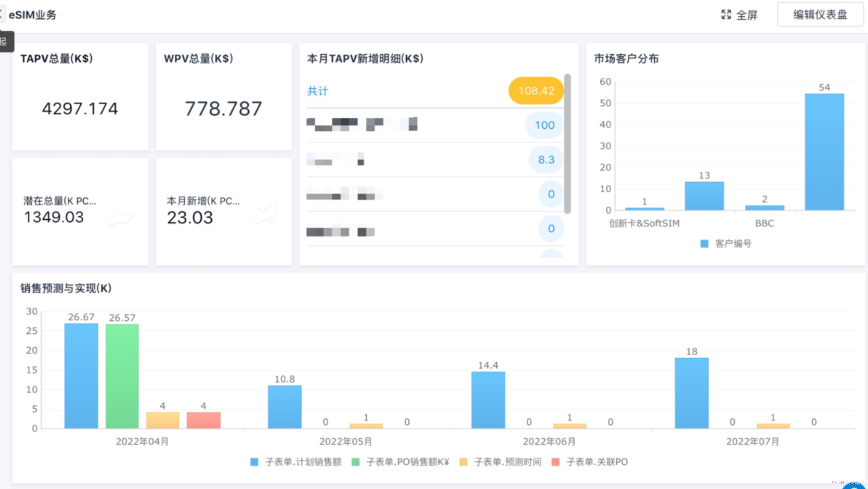Screen dimensions: 868x489
Task: Click the faint icon in 潜在总量 card
Action: coord(121,212)
